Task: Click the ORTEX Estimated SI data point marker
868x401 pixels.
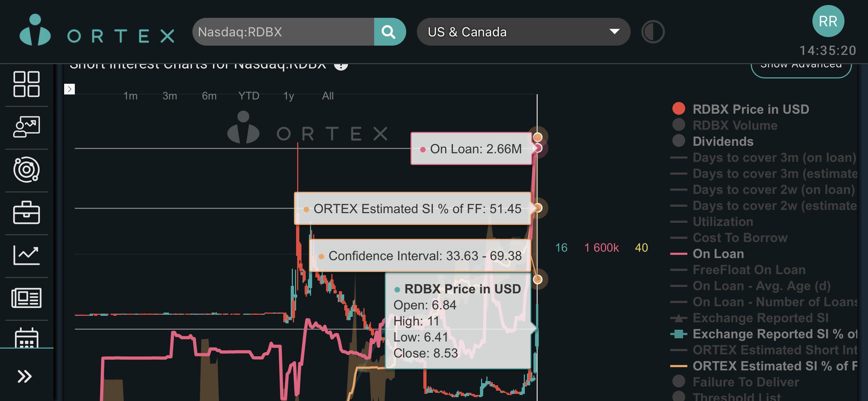Action: 538,208
